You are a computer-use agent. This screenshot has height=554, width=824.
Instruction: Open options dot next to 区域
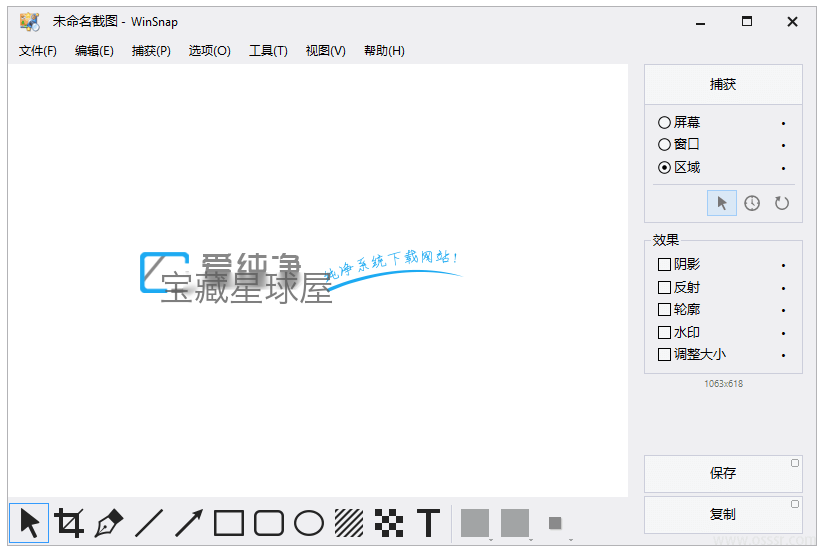(x=784, y=168)
